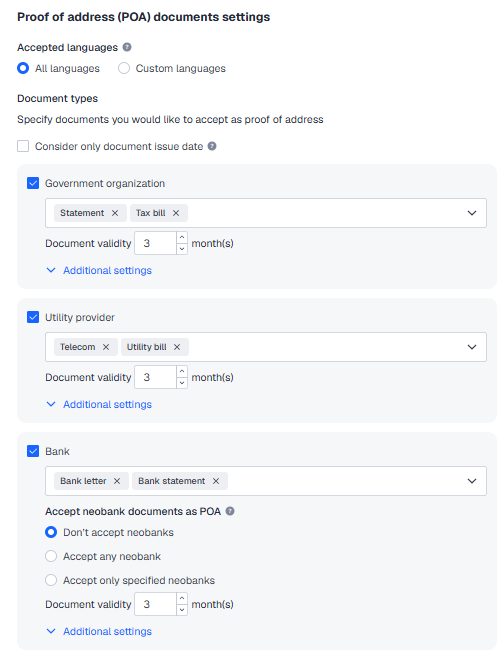Remove the Telecom tag

106,347
